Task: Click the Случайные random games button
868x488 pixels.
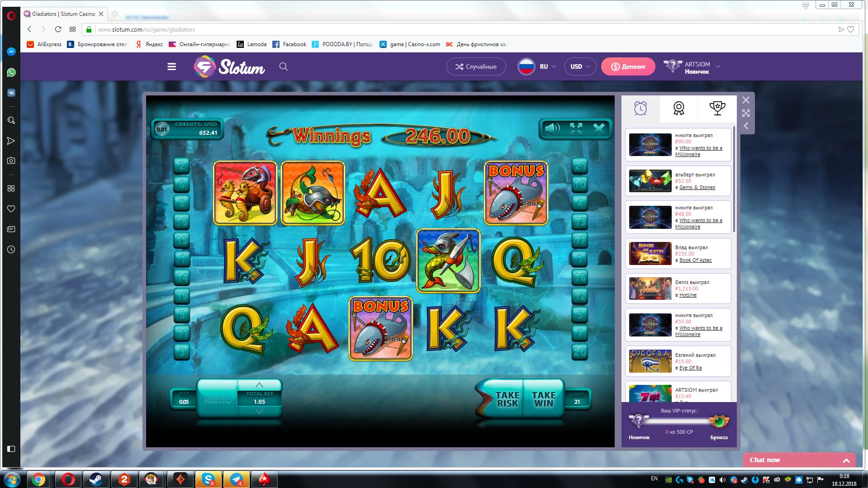Action: pos(476,66)
